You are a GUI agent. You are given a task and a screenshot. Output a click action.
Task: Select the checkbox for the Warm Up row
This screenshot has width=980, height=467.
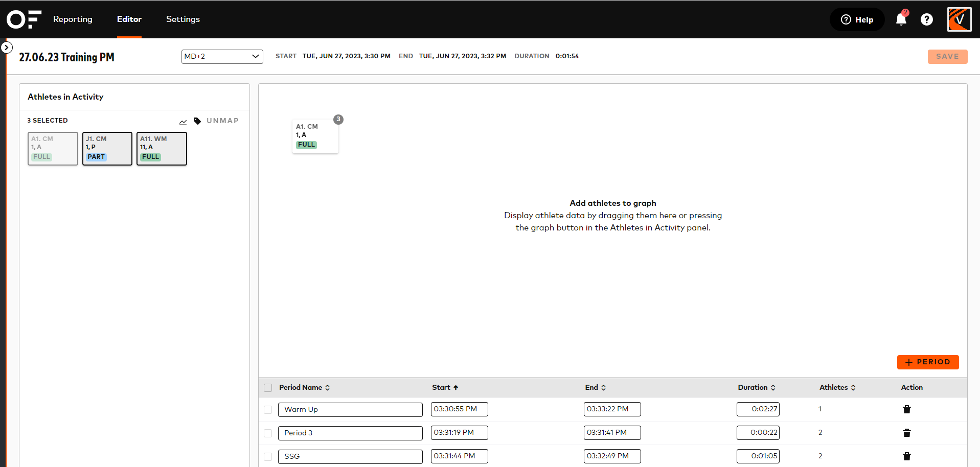click(268, 409)
